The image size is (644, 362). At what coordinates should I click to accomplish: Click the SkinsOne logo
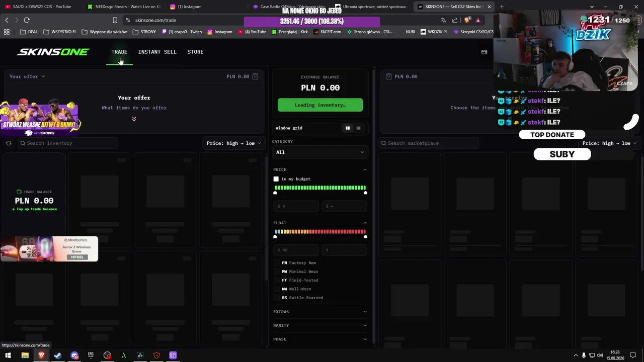53,52
